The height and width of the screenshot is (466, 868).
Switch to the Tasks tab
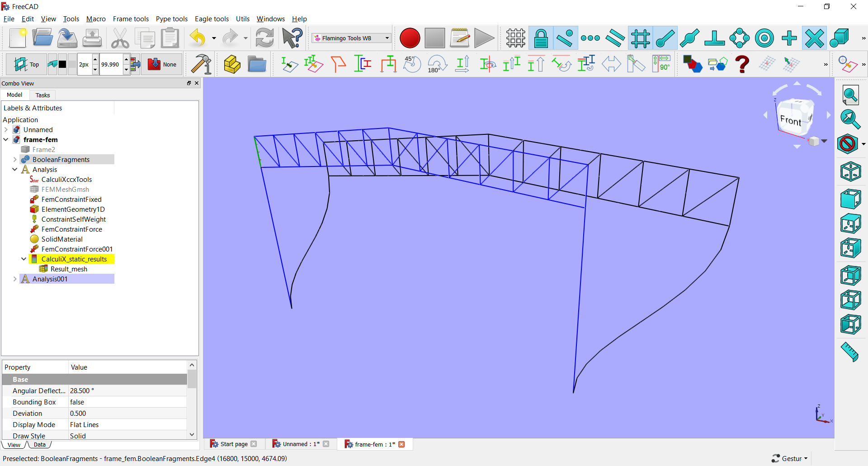(x=42, y=95)
